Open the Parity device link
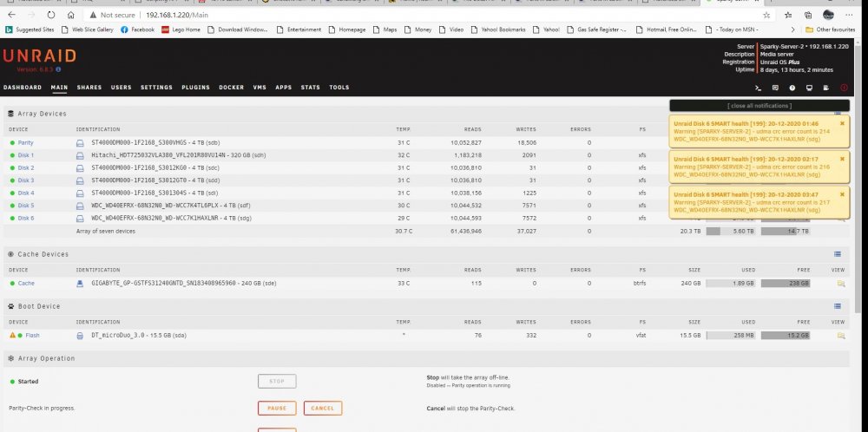The image size is (868, 432). (25, 143)
